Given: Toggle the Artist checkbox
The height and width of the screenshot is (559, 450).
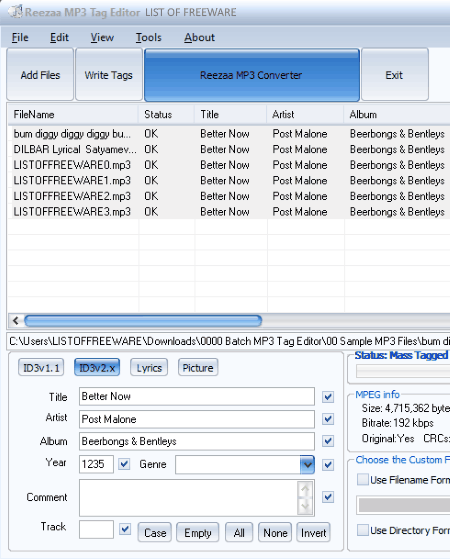Looking at the screenshot, I should (x=328, y=419).
